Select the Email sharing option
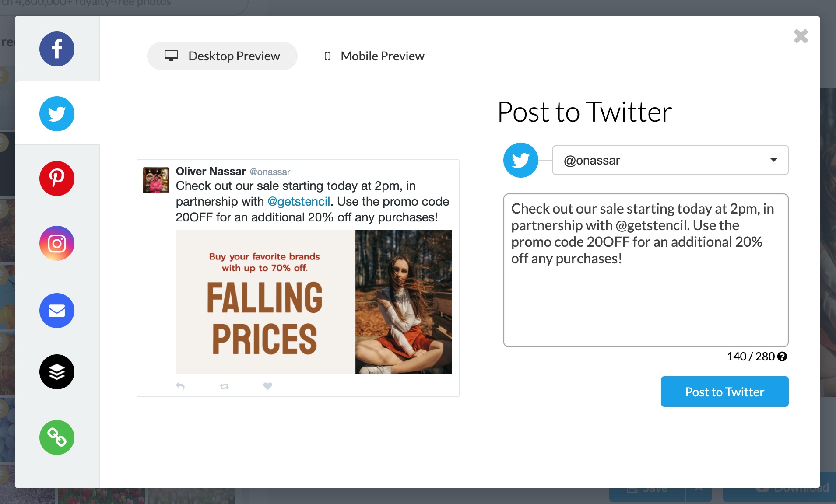 [57, 311]
